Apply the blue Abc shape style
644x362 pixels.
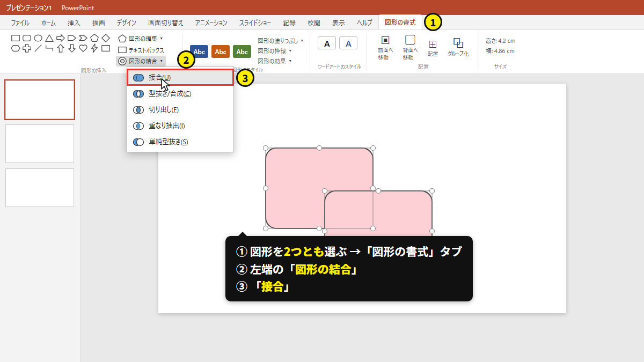click(199, 51)
